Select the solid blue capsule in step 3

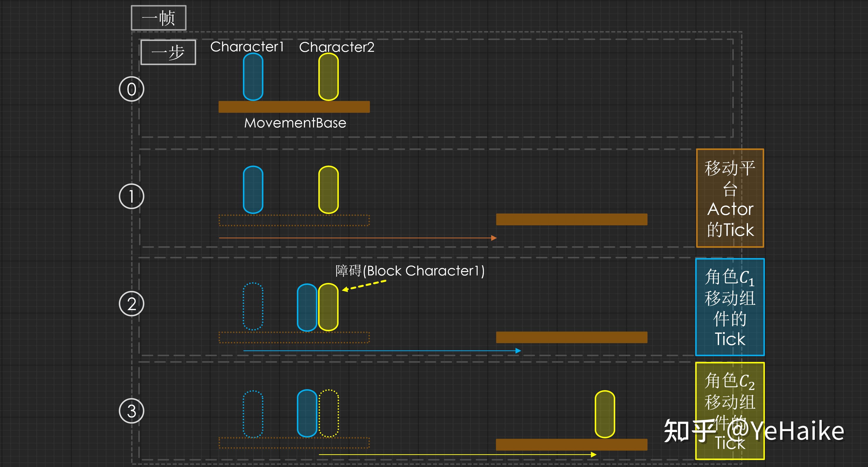coord(307,414)
